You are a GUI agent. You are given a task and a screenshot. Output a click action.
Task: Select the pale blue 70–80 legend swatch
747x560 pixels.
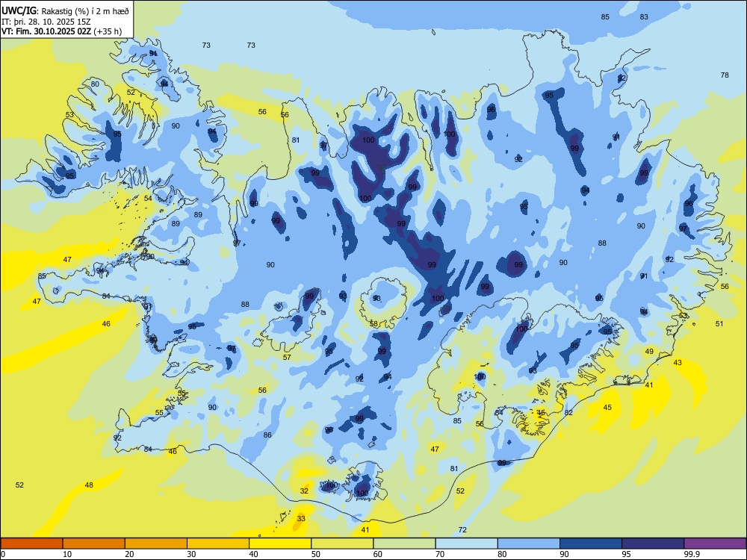(x=466, y=544)
